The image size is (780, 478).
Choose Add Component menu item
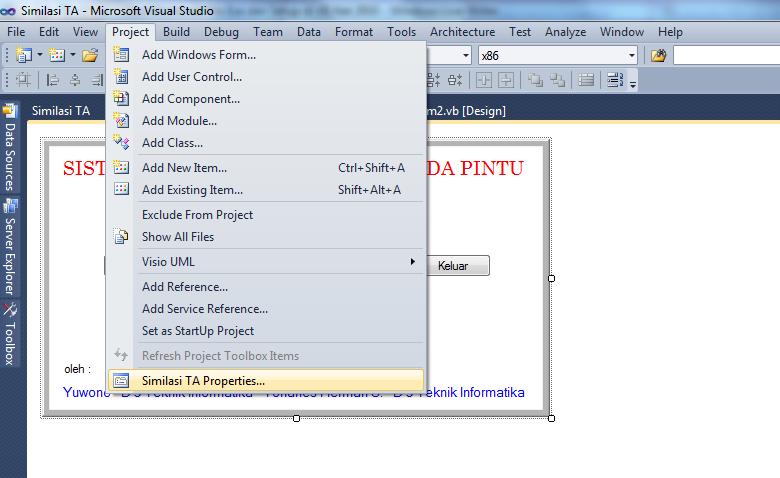(266, 98)
